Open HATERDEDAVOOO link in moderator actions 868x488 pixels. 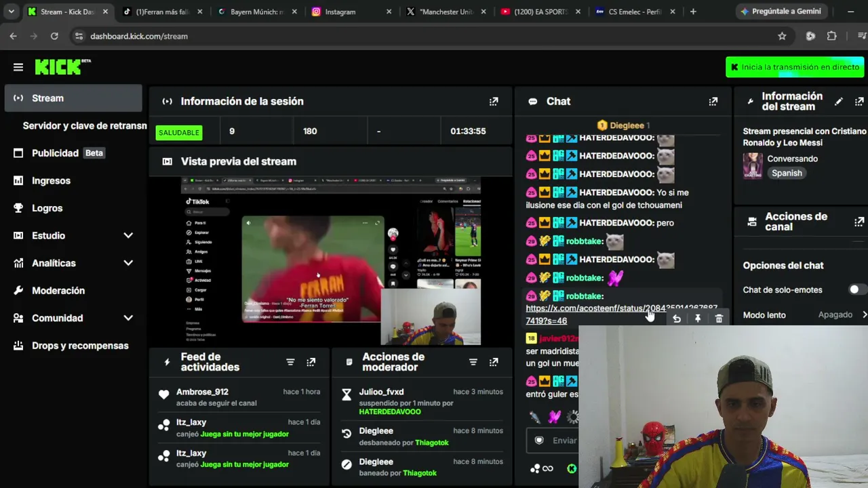point(390,412)
